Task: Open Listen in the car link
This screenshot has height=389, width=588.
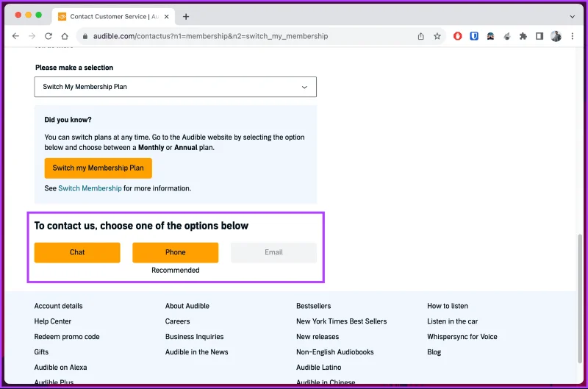Action: [x=453, y=321]
